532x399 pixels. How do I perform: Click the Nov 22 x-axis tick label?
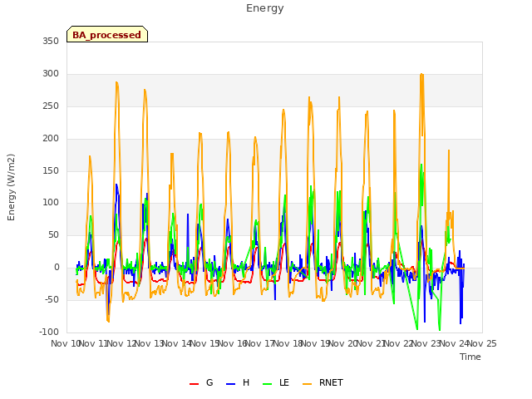click(399, 343)
